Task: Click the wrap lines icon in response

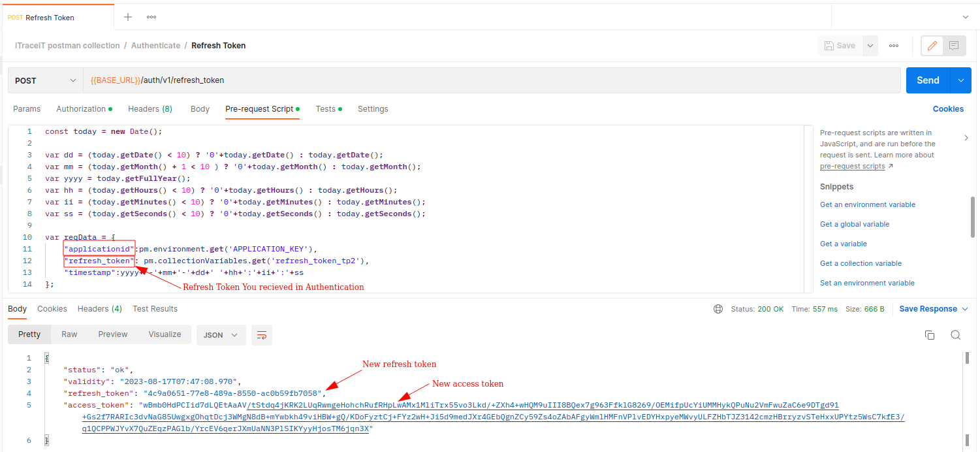Action: (262, 335)
